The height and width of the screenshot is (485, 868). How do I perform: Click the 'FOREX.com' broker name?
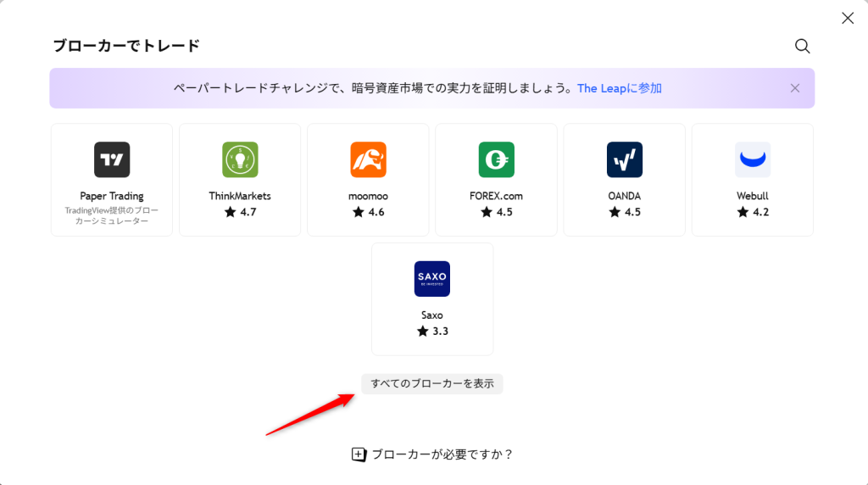tap(496, 196)
